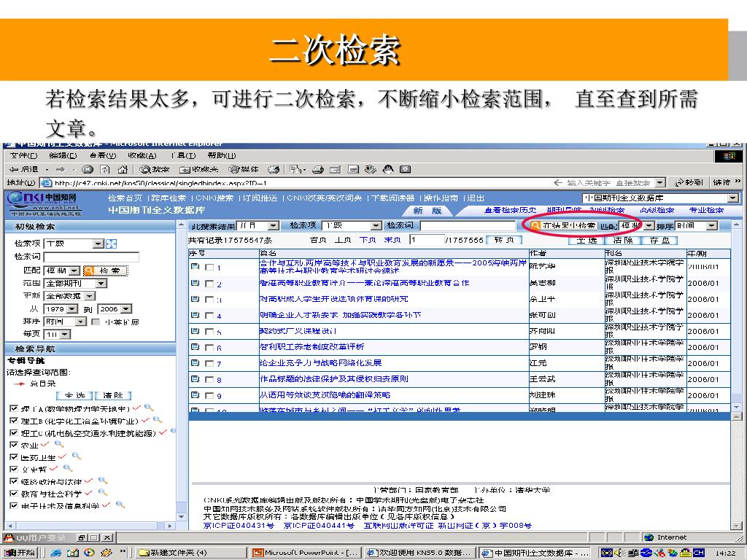Click the page icon beside the address URL
This screenshot has height=560, width=747.
coord(46,182)
